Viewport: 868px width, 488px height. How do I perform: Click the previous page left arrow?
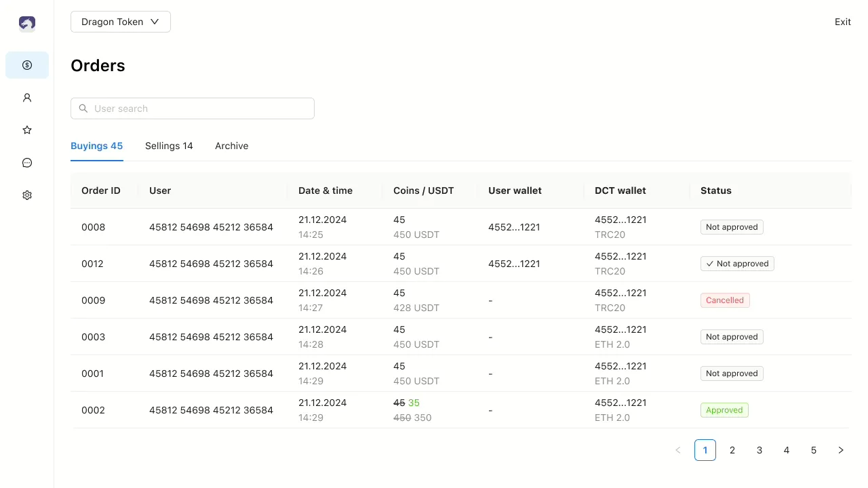pyautogui.click(x=678, y=450)
